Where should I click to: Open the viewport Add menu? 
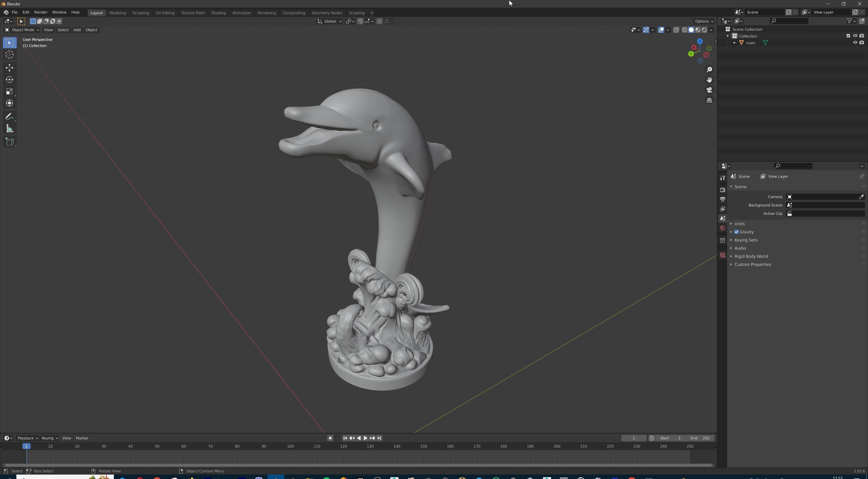click(77, 30)
